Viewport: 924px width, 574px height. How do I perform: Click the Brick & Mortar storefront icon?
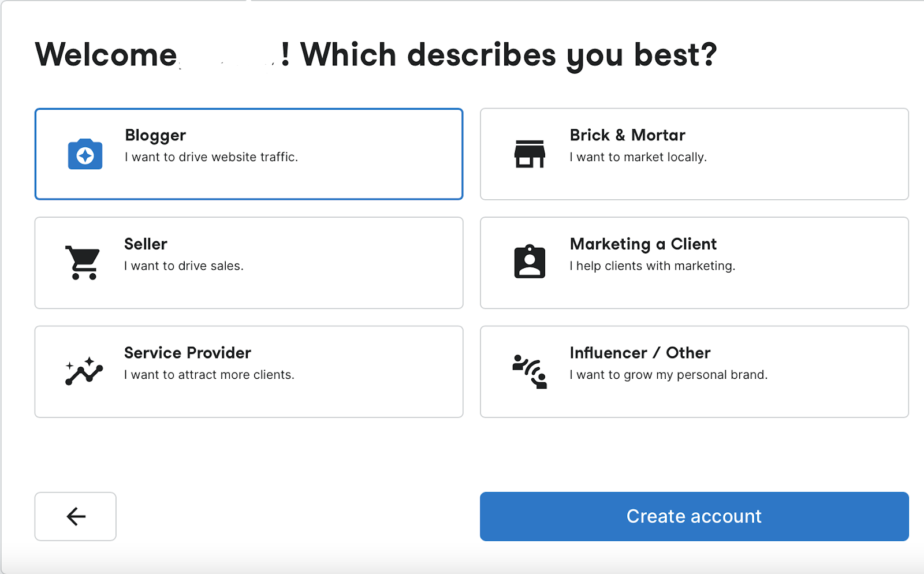tap(530, 154)
